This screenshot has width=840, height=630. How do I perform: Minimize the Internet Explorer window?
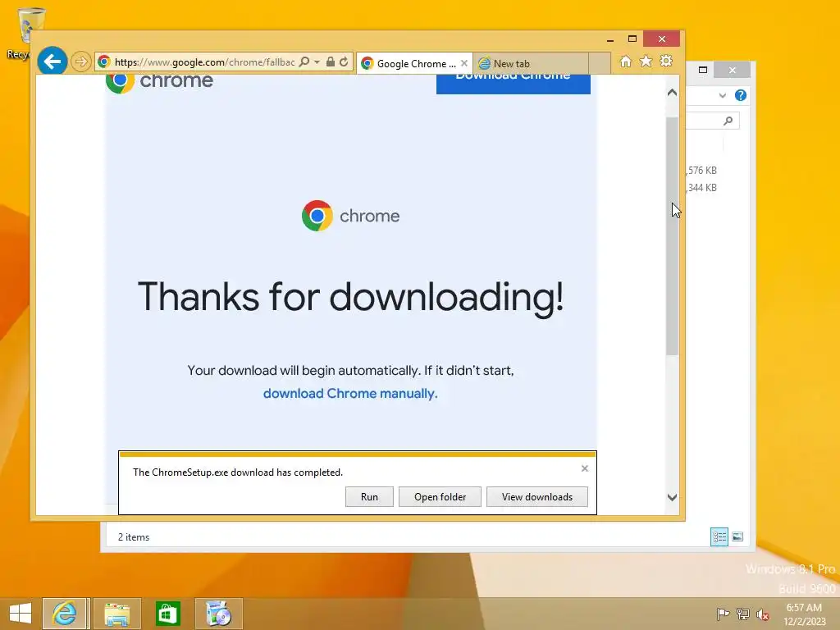point(610,39)
